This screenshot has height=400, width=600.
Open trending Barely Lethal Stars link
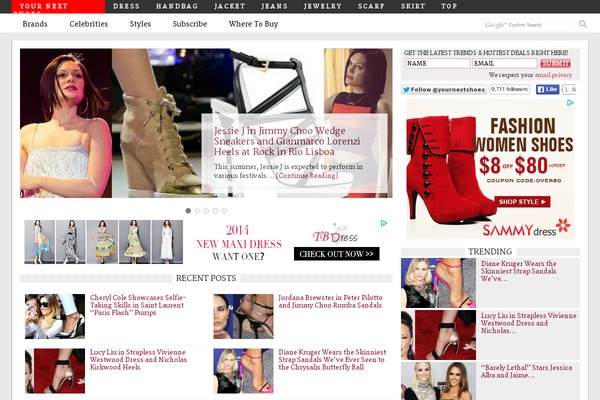click(527, 371)
